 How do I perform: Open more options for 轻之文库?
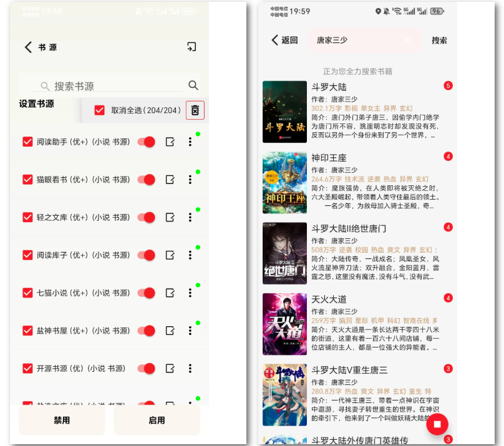click(x=190, y=217)
